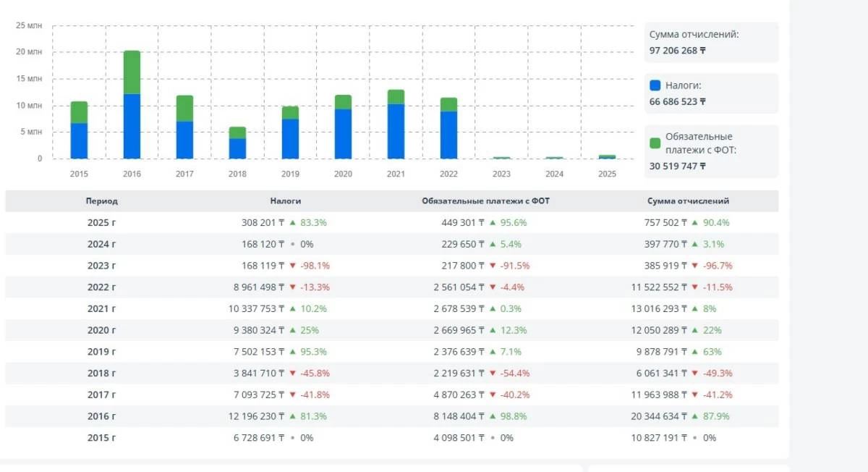The width and height of the screenshot is (868, 472).
Task: Click the blue segment of the 2016 bar
Action: click(132, 127)
